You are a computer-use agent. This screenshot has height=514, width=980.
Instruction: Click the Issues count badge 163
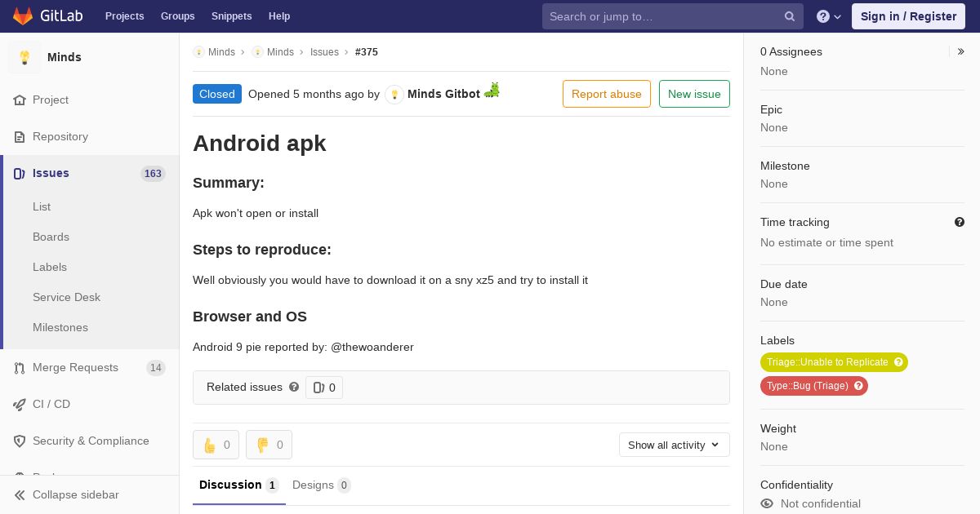(153, 174)
